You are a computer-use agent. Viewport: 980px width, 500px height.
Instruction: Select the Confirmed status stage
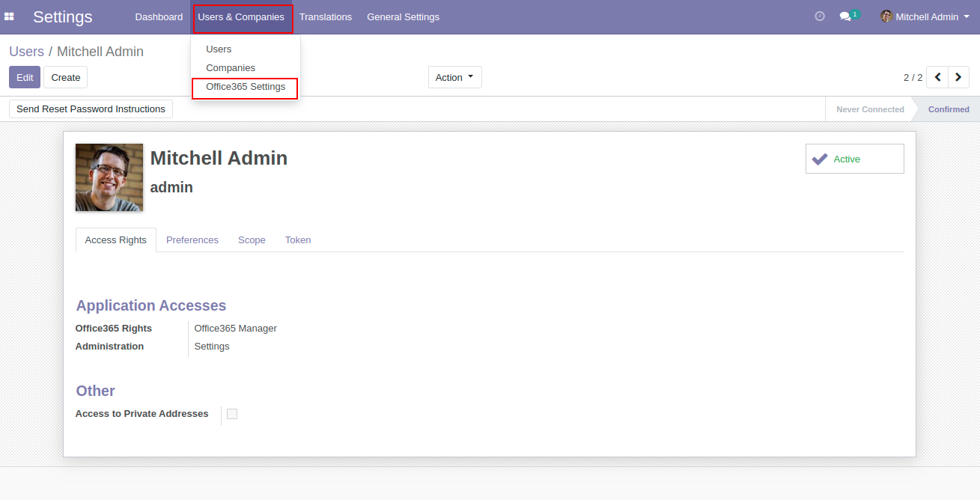coord(948,109)
